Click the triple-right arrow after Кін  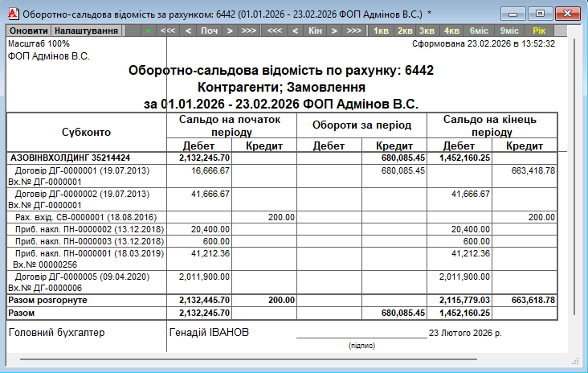353,31
